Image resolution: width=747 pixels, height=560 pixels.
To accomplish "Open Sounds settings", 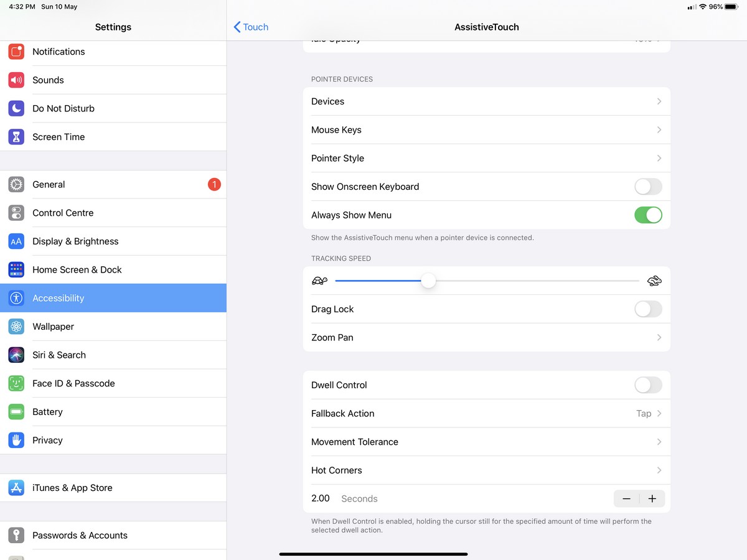I will coord(113,80).
